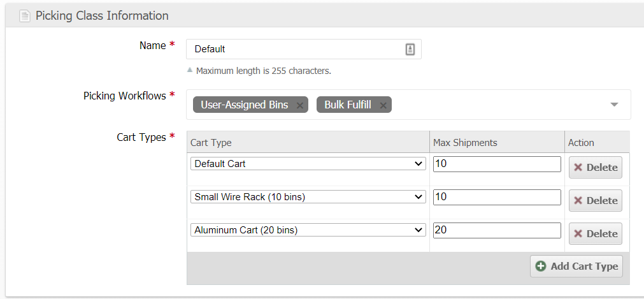The height and width of the screenshot is (299, 644).
Task: Remove the Bulk Fulfill workflow tag
Action: [x=383, y=105]
